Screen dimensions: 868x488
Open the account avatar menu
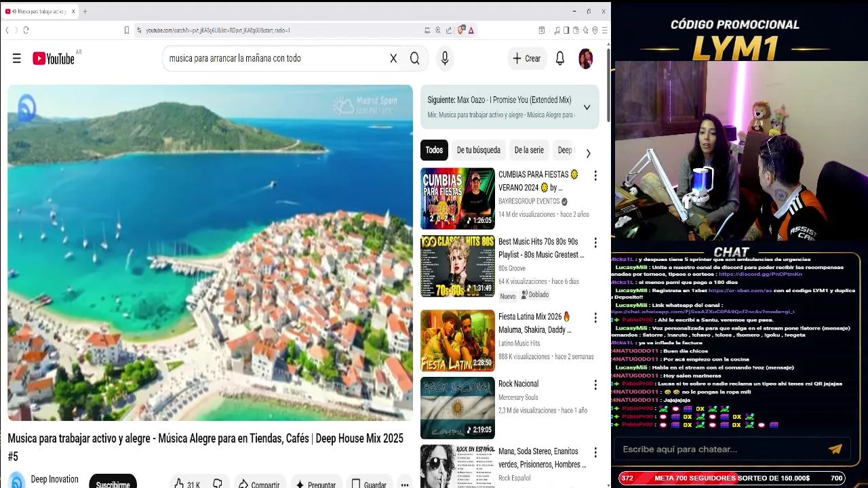pyautogui.click(x=586, y=58)
